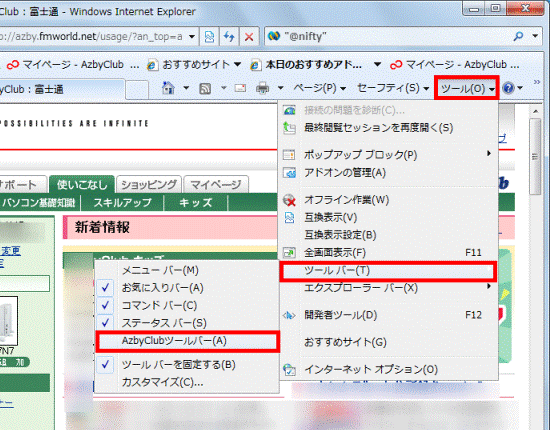Open the 使いこなし page tab
Image resolution: width=550 pixels, height=430 pixels.
82,184
